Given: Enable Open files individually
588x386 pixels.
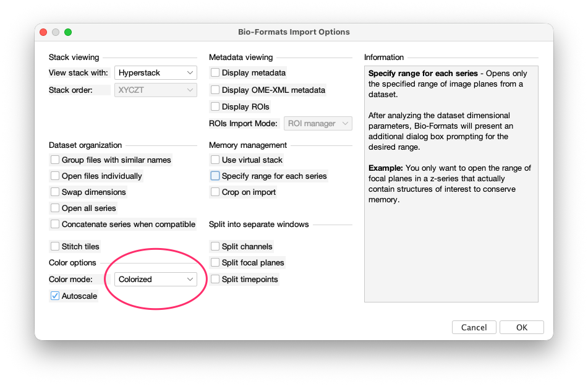Looking at the screenshot, I should 55,176.
